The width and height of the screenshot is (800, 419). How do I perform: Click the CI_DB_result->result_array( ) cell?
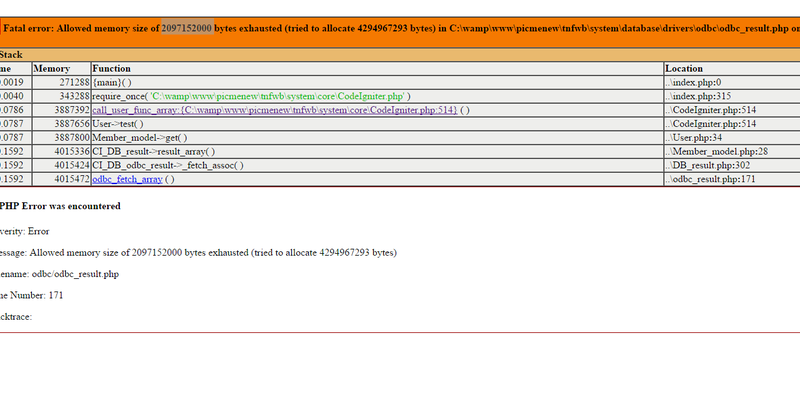click(378, 151)
